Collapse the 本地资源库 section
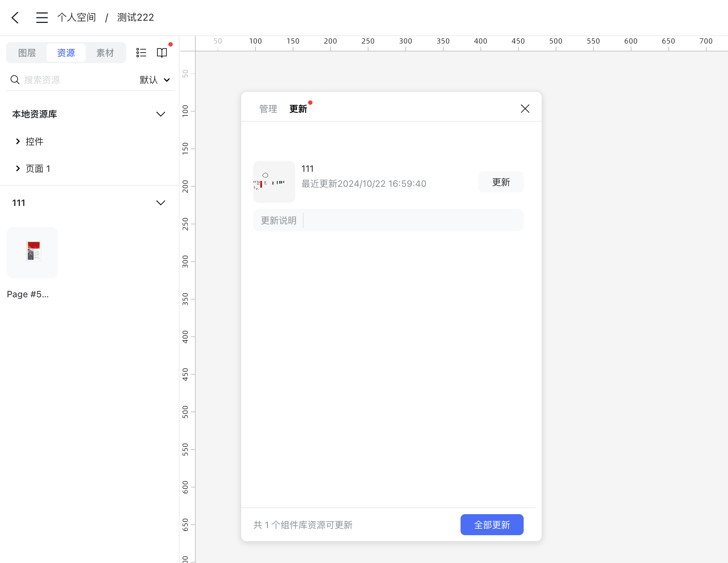The width and height of the screenshot is (728, 563). tap(161, 114)
